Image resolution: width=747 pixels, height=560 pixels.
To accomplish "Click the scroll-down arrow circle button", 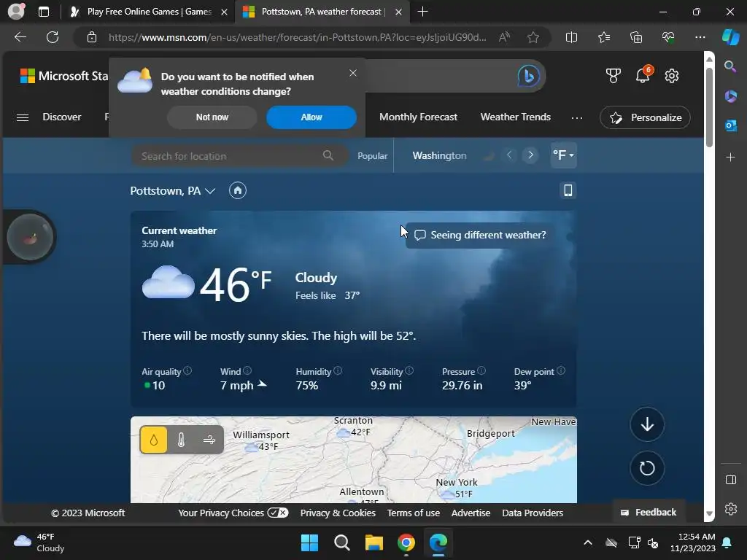I will [647, 424].
